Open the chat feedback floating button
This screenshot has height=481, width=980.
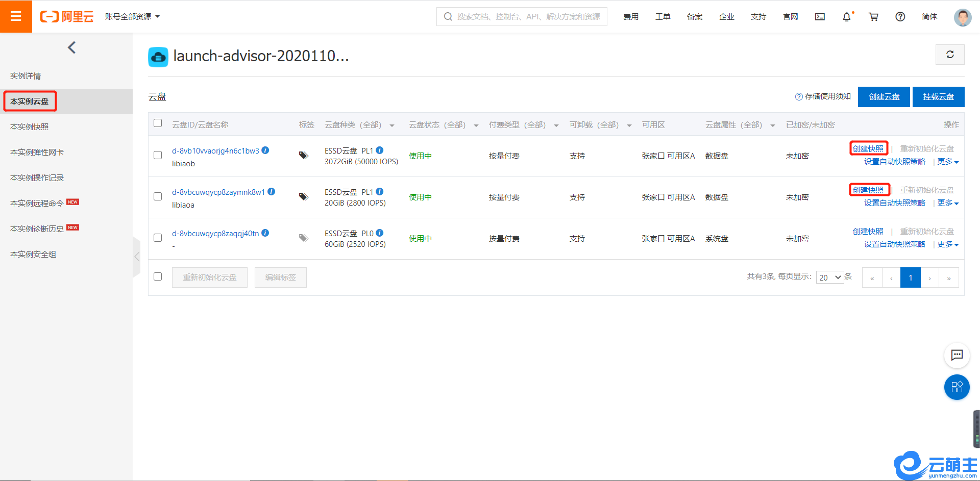(957, 355)
